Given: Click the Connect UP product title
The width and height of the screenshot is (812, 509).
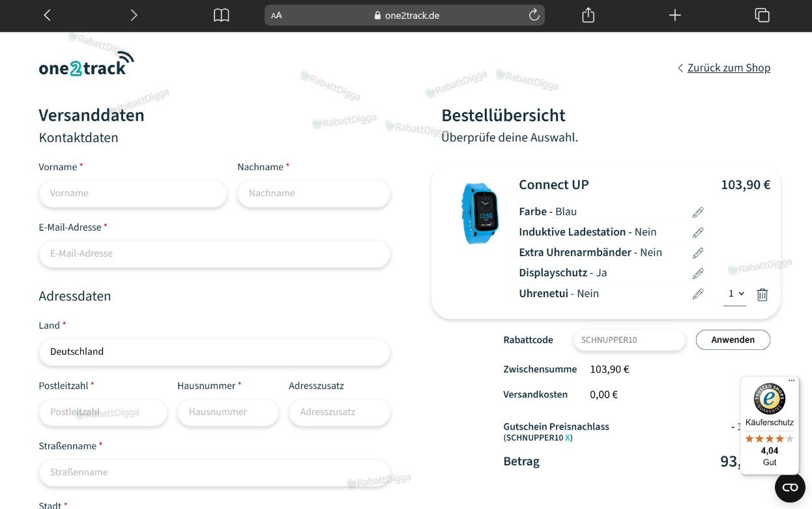Looking at the screenshot, I should click(x=554, y=184).
